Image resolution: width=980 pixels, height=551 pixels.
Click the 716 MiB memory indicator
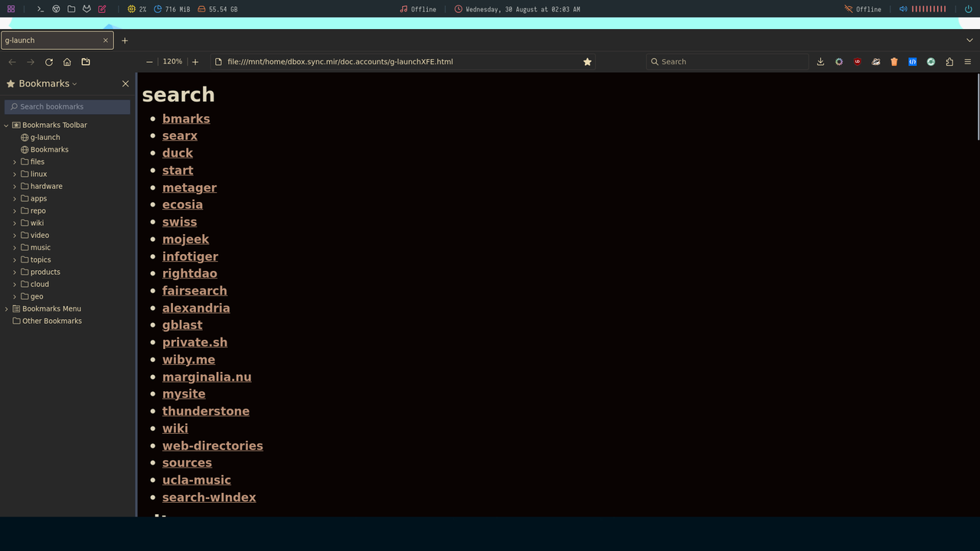click(x=172, y=9)
